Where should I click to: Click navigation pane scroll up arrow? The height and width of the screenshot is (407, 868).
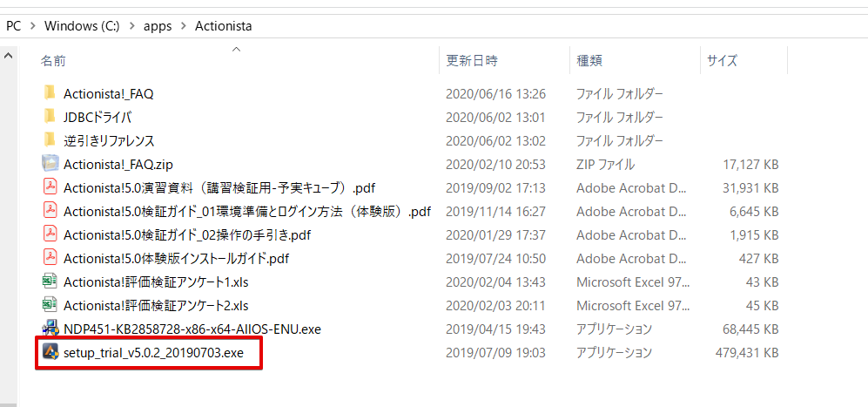click(9, 56)
